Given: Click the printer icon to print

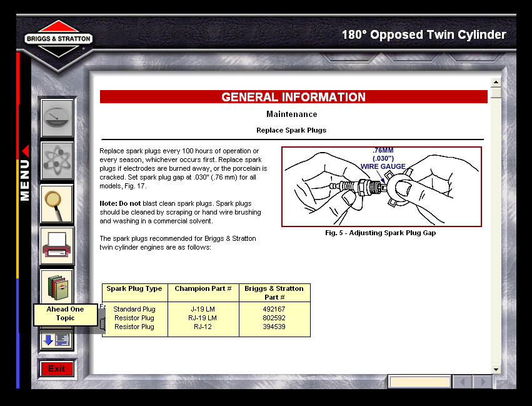Looking at the screenshot, I should click(57, 246).
